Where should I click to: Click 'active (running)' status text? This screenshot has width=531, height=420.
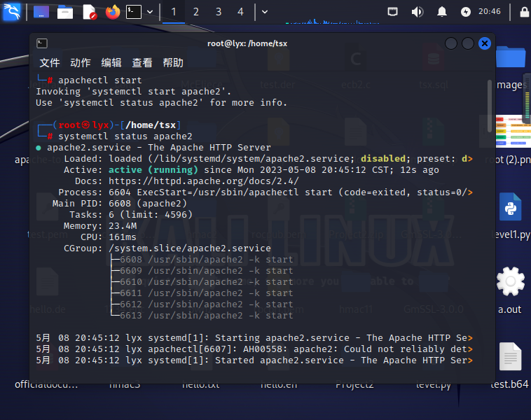click(x=153, y=170)
